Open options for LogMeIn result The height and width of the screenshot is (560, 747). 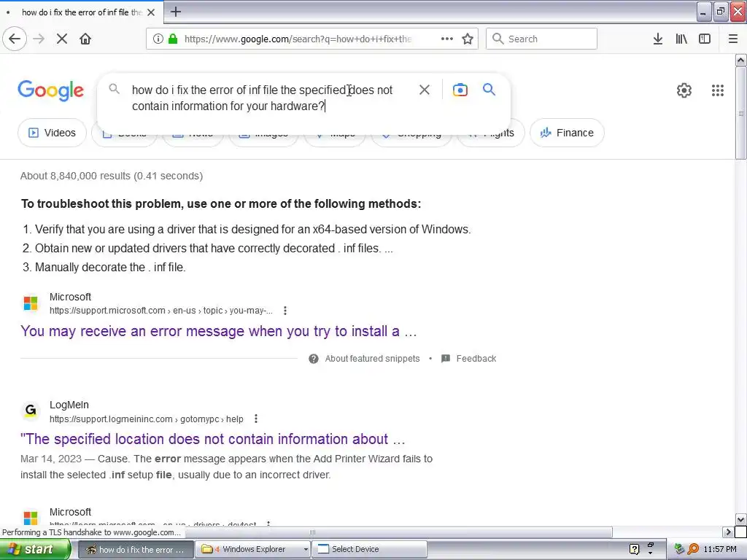tap(256, 419)
